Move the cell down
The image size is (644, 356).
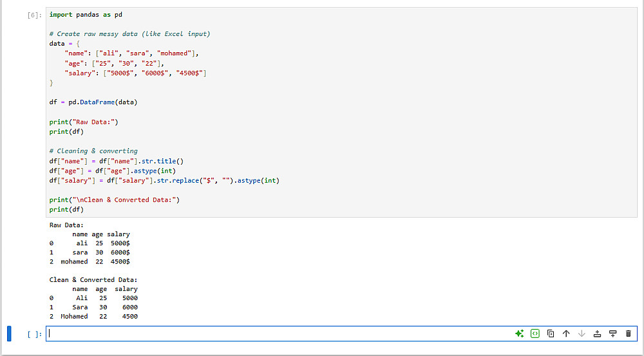pyautogui.click(x=582, y=333)
